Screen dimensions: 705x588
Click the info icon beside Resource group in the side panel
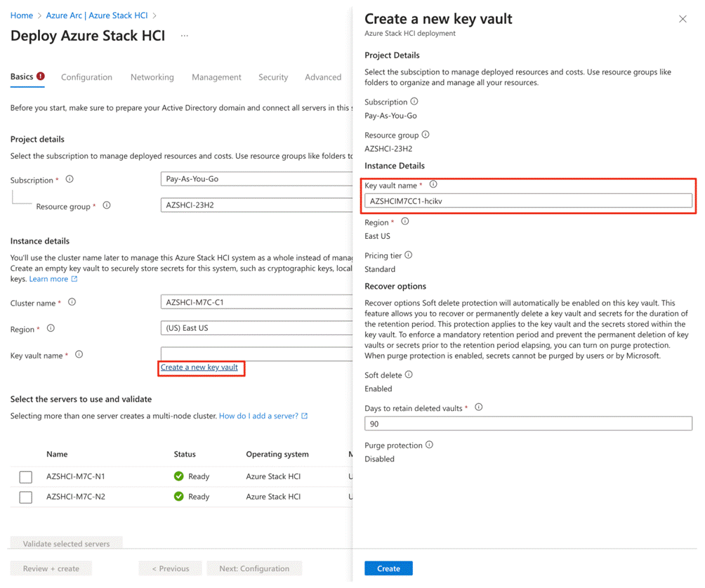[426, 135]
